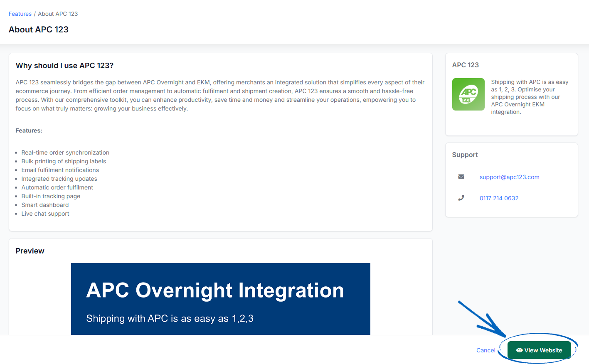Click the APC Overnight Integration preview banner
Screen dimensions: 589x364
pos(221,299)
